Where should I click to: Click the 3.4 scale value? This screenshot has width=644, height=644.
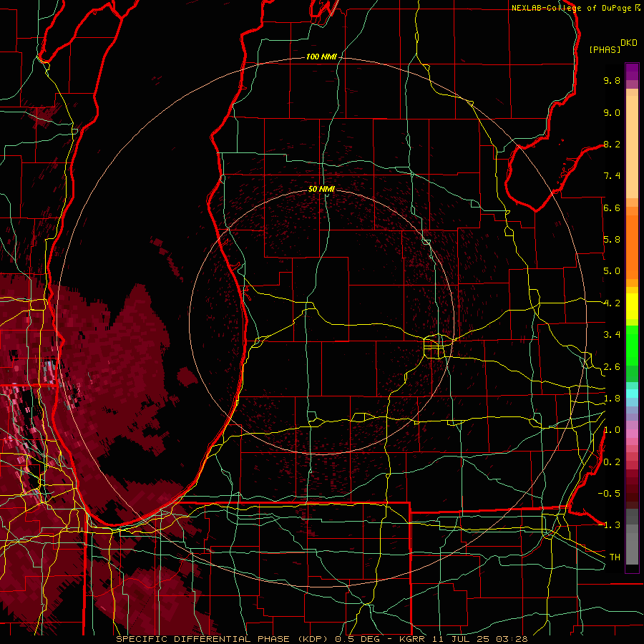coord(612,335)
